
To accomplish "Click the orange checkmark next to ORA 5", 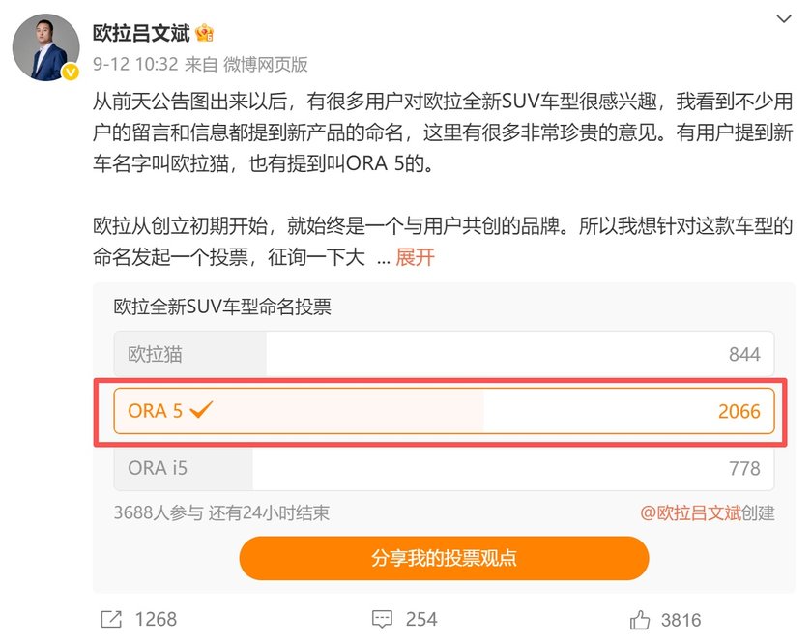I will [x=202, y=411].
